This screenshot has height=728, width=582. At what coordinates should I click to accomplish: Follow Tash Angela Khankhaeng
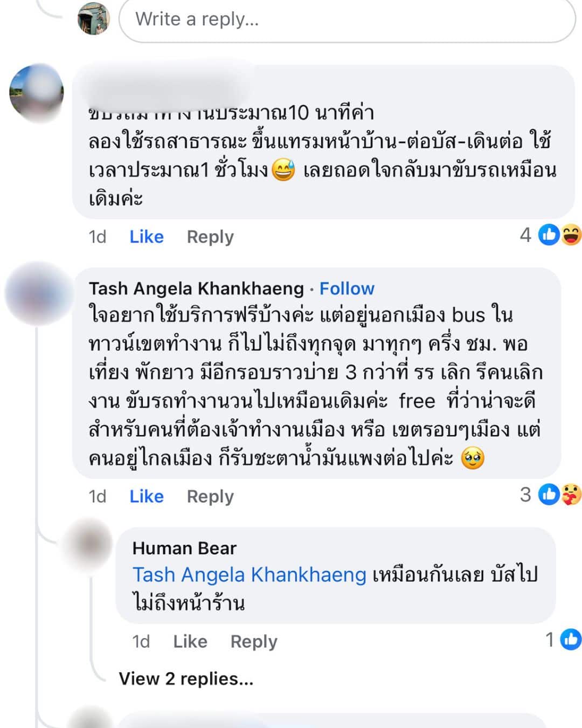pos(347,289)
